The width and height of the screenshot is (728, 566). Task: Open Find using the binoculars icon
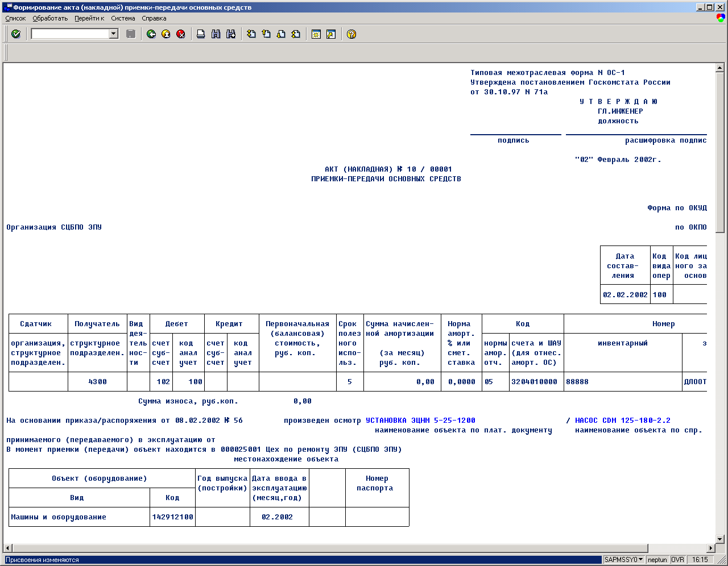[216, 34]
